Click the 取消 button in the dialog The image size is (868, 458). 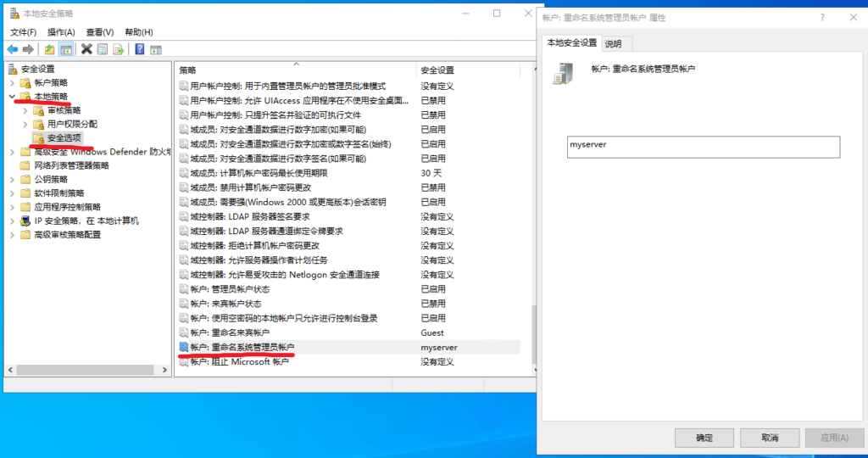coord(769,438)
